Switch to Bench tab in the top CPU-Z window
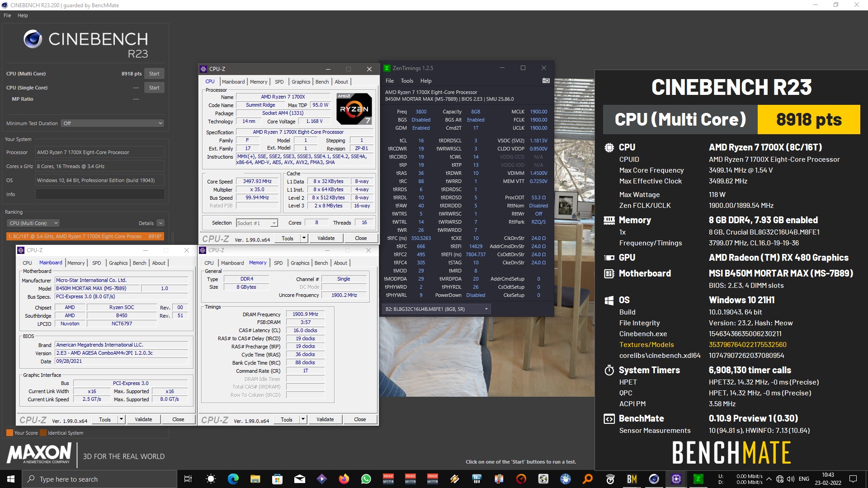This screenshot has width=868, height=488. coord(322,82)
